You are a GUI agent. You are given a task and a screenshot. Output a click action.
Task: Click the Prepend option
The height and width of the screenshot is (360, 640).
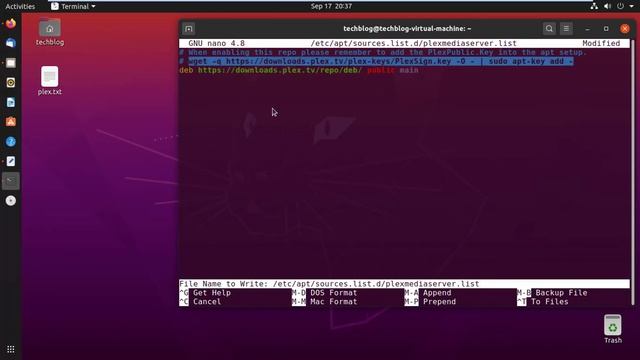[x=430, y=302]
